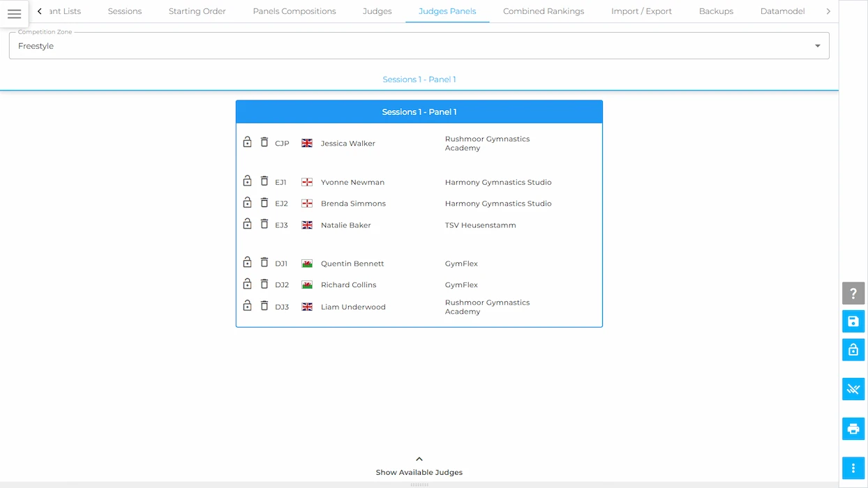This screenshot has width=868, height=488.
Task: Select the name Quentin Bennett
Action: [x=352, y=264]
